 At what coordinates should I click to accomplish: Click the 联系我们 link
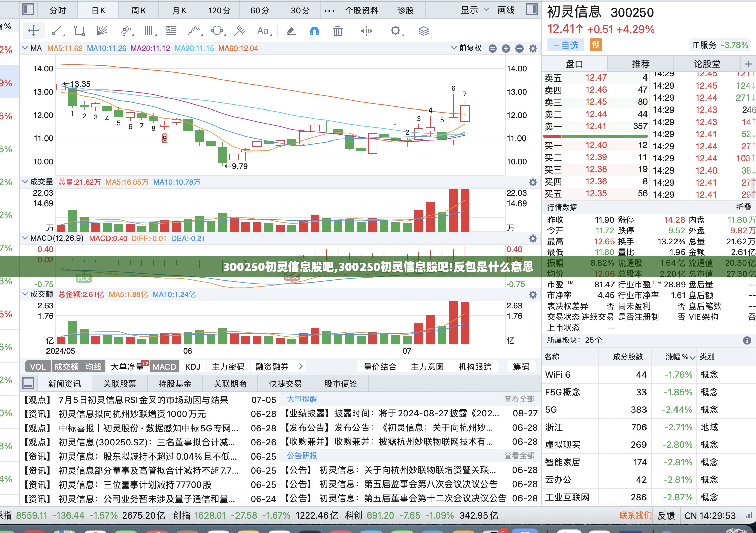[x=635, y=515]
